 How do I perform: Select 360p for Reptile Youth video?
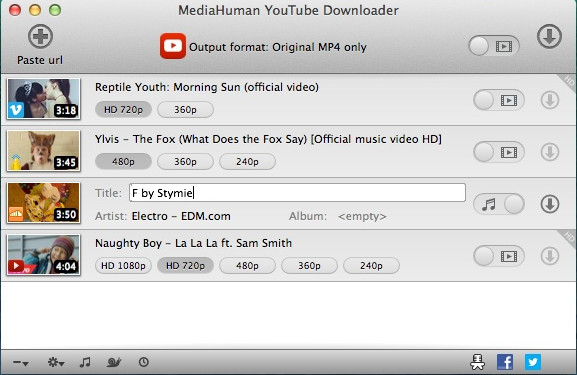[185, 110]
